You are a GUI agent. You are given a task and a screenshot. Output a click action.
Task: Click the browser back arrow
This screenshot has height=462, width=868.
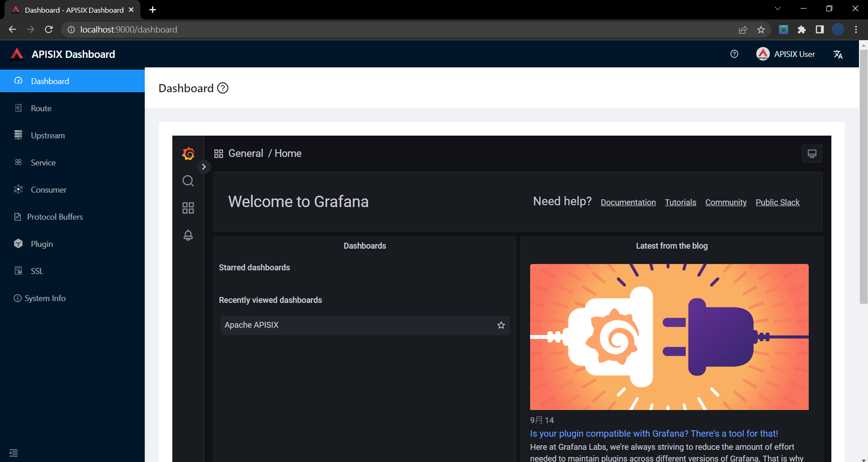[12, 29]
